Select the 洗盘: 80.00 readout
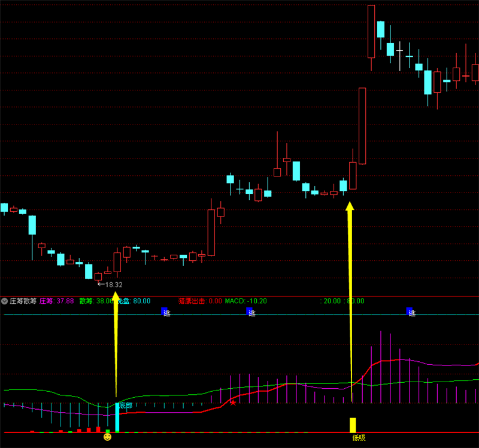Viewport: 479px width, 448px height. pyautogui.click(x=134, y=301)
